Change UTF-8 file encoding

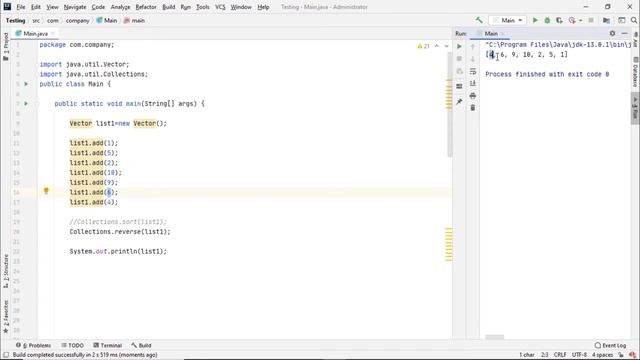(579, 355)
